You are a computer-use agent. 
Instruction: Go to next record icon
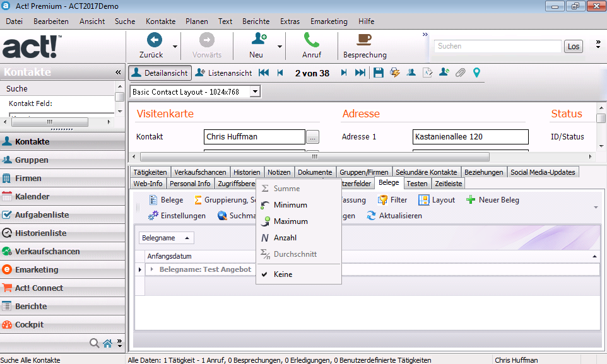coord(344,73)
